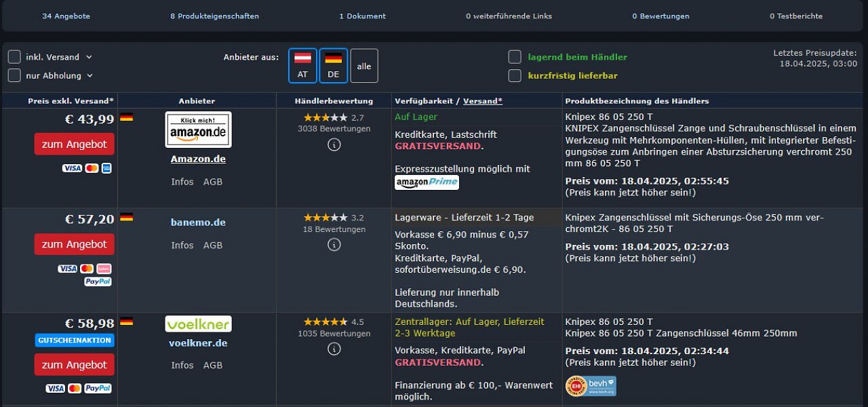Screen dimensions: 868x407
Task: Check kurzfristig lieferbar option
Action: click(515, 75)
